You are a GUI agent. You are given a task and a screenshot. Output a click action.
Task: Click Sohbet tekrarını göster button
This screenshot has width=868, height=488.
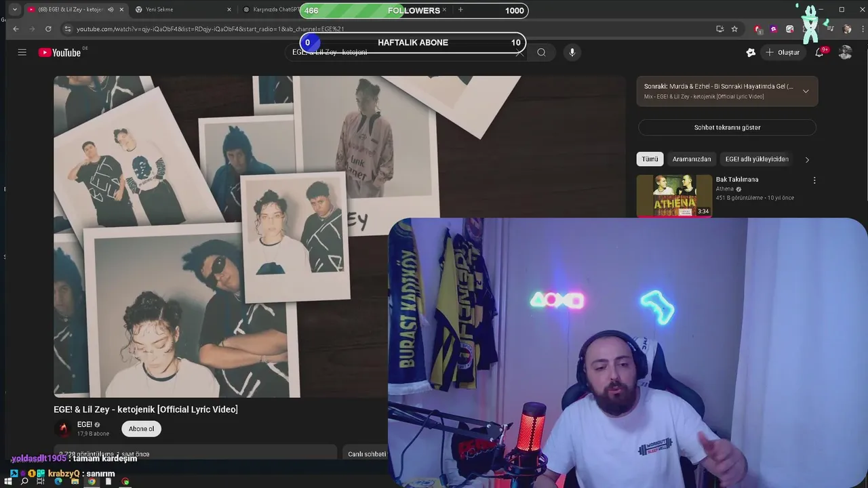pyautogui.click(x=727, y=127)
